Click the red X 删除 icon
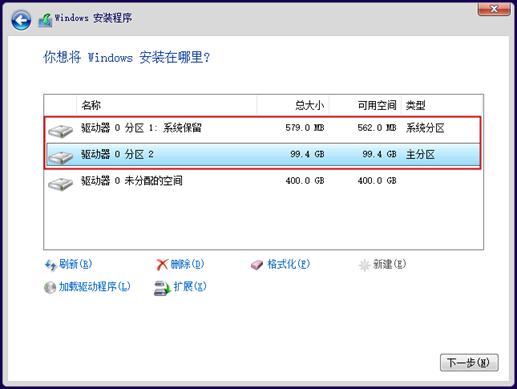 (162, 265)
